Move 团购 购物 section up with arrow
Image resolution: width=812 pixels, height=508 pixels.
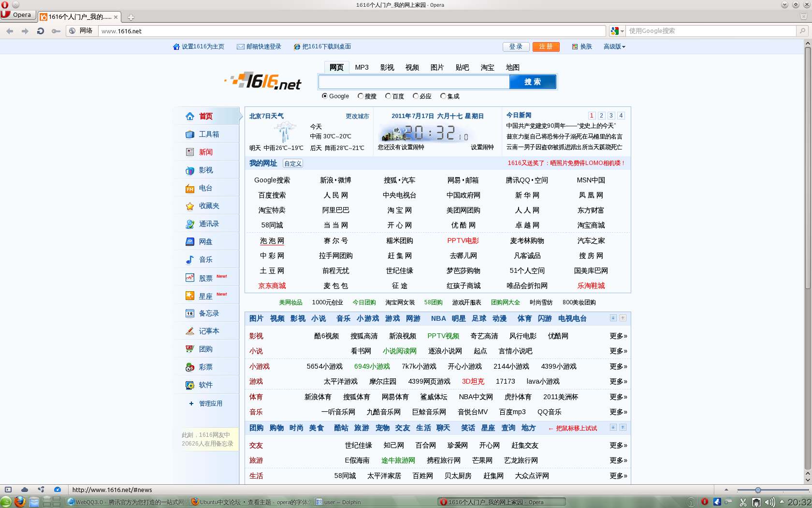click(x=623, y=427)
